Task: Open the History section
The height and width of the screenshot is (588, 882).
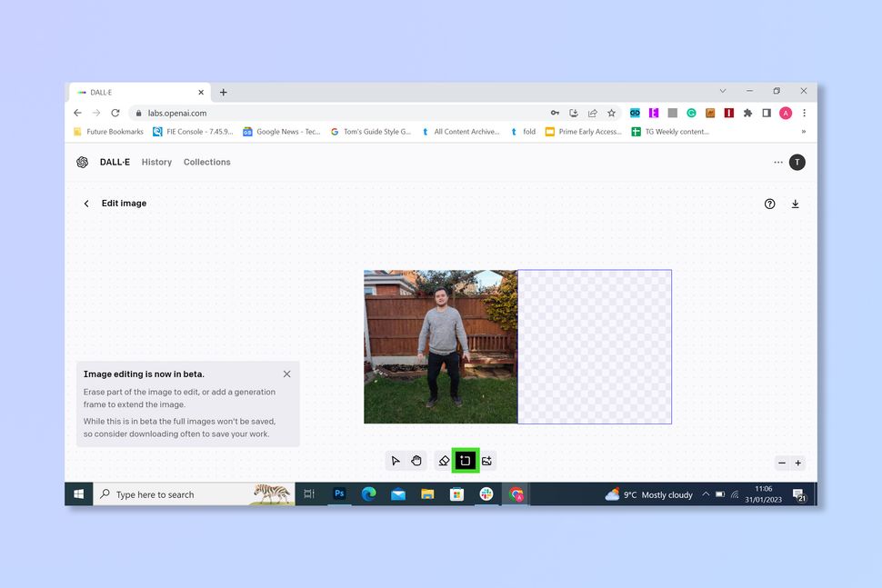Action: point(156,162)
